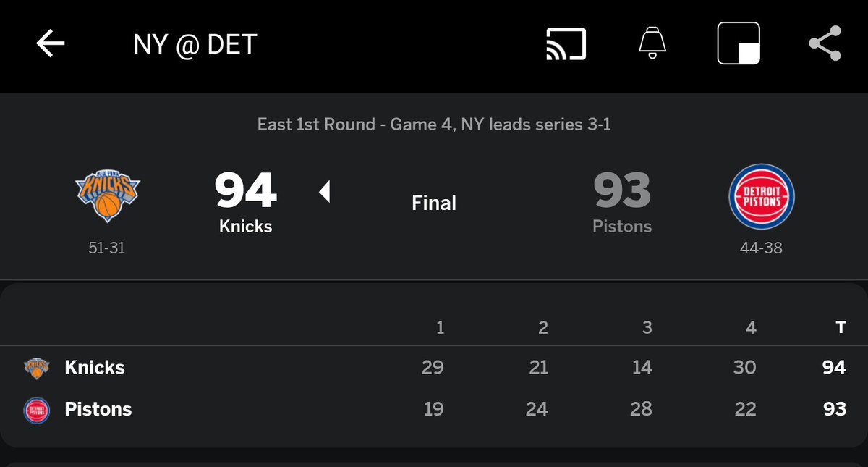Tap the Final game status label

point(434,203)
